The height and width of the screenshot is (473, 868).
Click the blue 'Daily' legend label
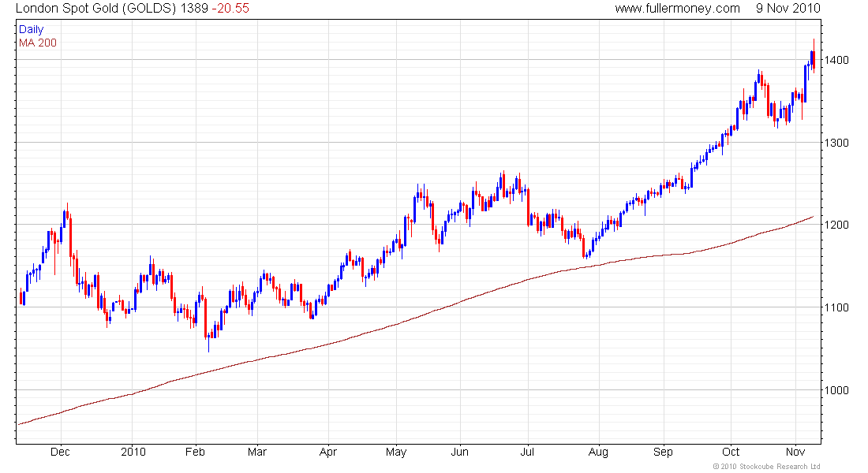click(31, 29)
